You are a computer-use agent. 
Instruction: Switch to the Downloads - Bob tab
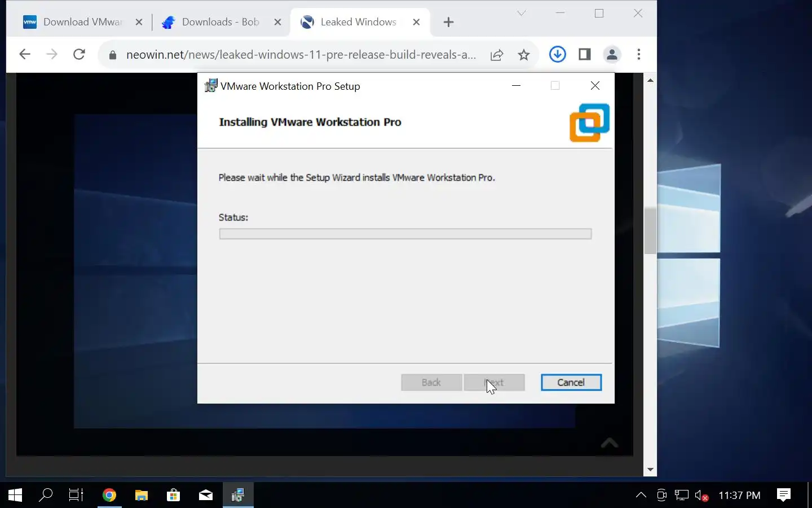point(220,22)
